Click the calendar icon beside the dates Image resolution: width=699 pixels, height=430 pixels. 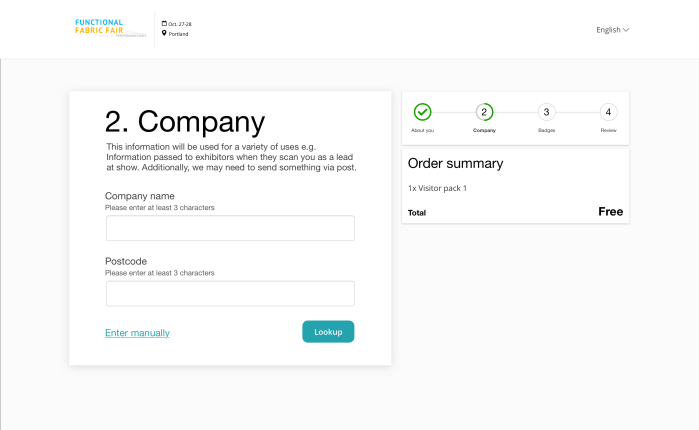click(164, 23)
